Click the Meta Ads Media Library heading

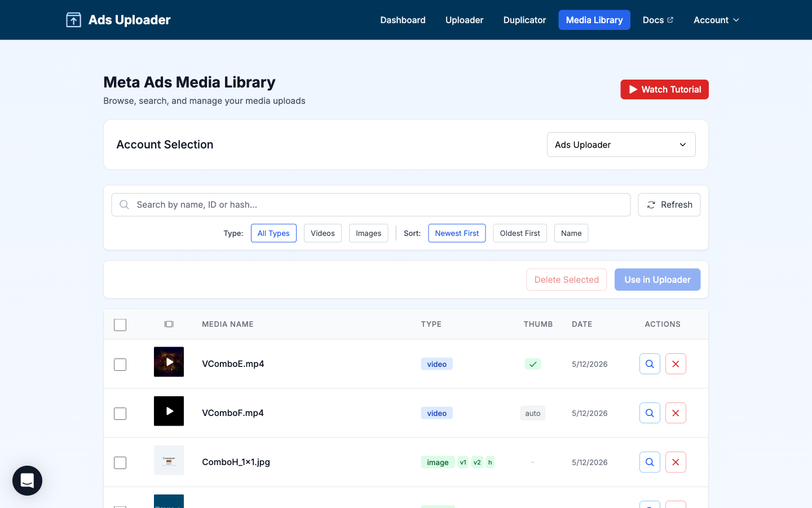tap(189, 82)
